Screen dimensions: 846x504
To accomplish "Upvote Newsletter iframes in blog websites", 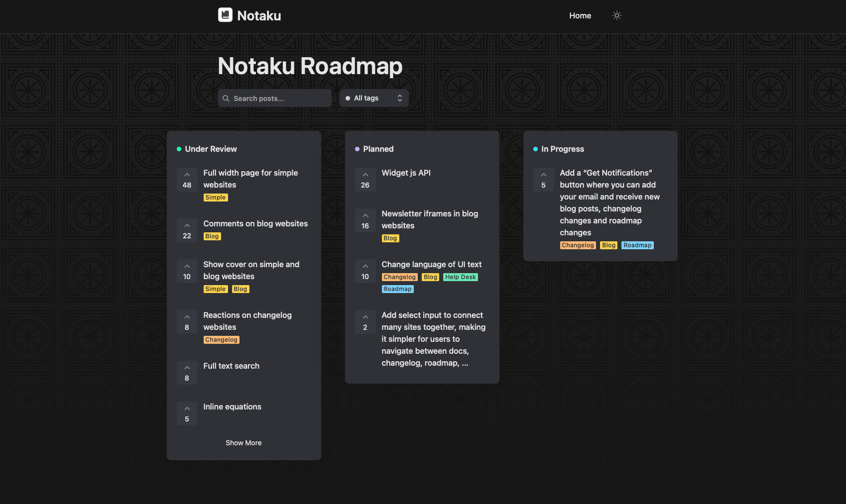I will 365,220.
